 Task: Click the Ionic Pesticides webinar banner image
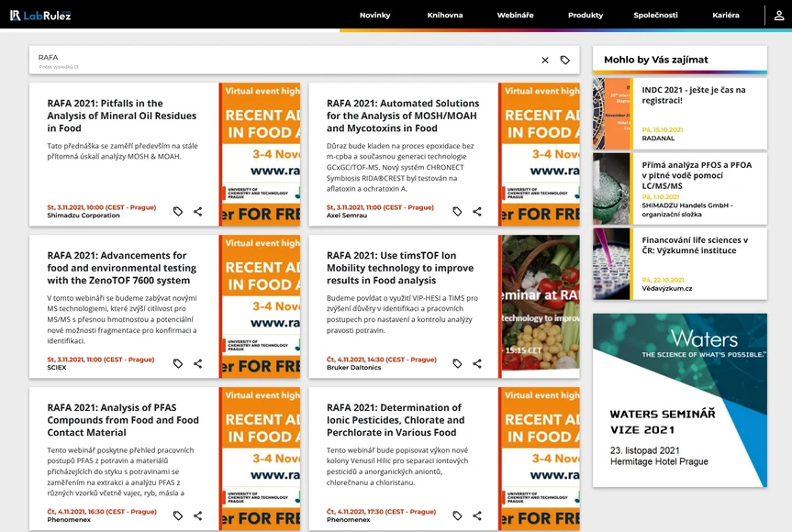point(539,459)
